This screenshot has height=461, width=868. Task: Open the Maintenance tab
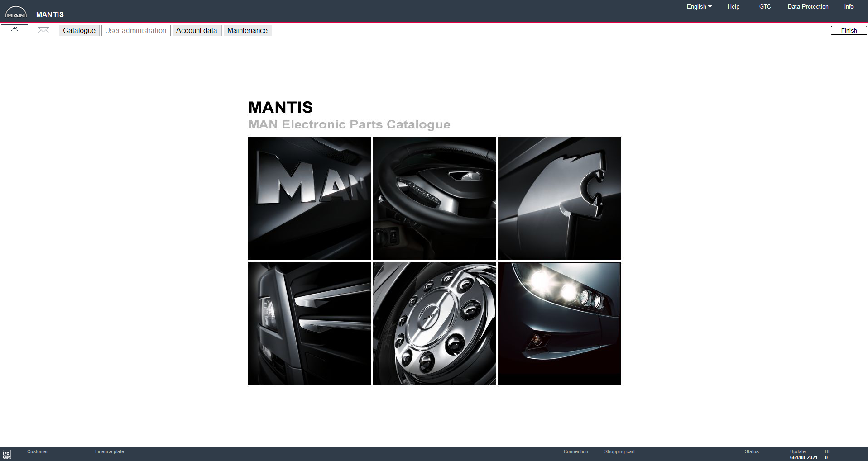click(247, 30)
